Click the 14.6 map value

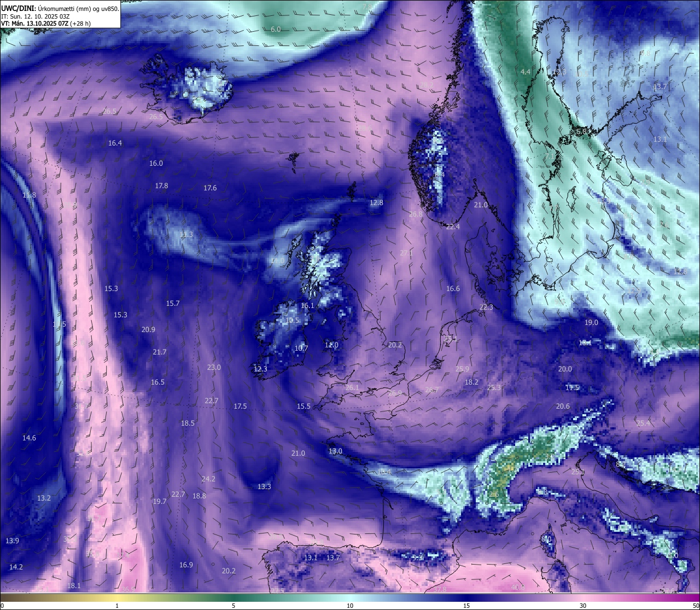[x=29, y=438]
